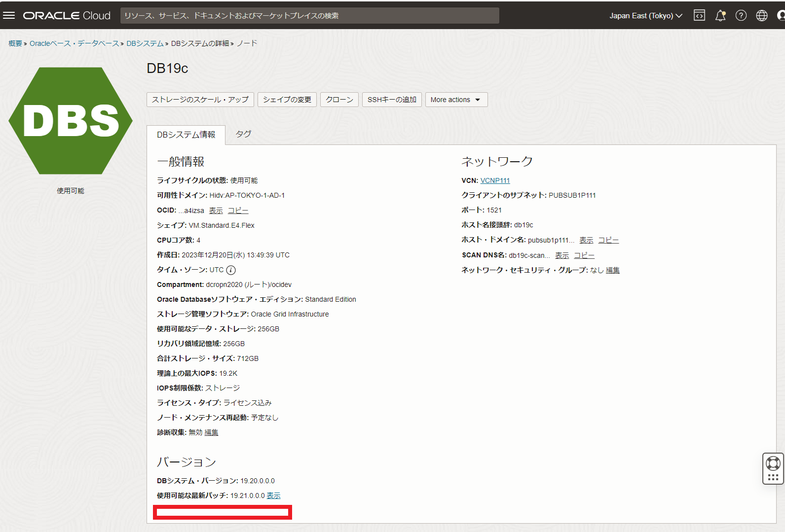785x532 pixels.
Task: Show full SCAN DNS name
Action: click(x=562, y=255)
